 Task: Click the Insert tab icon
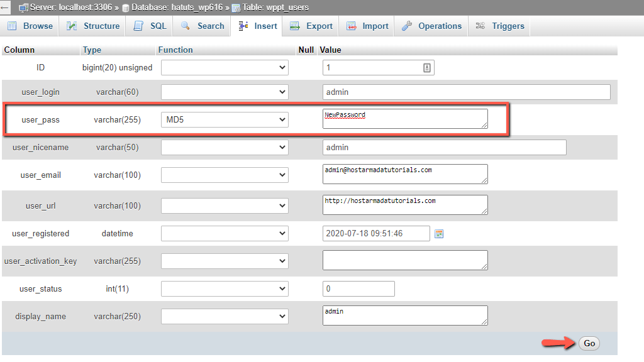[243, 26]
